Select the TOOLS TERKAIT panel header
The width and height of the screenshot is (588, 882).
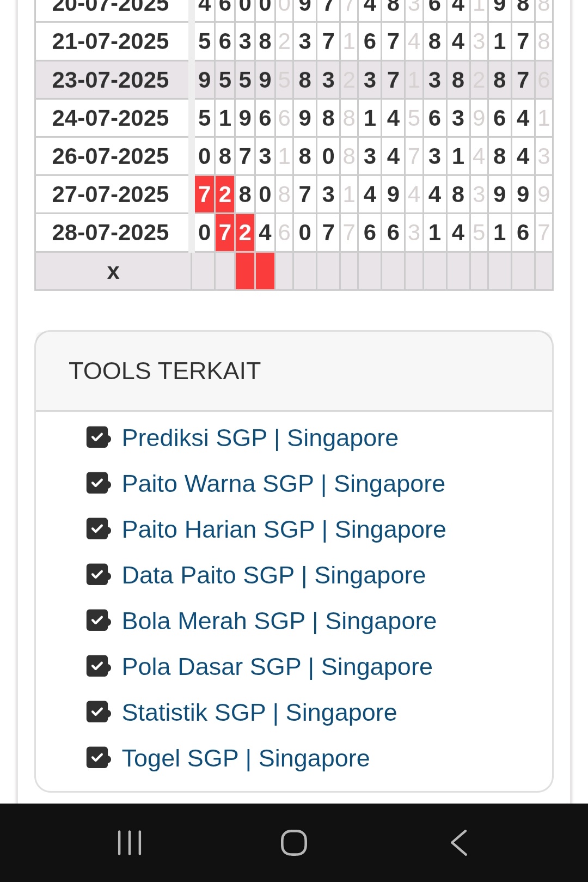pyautogui.click(x=294, y=371)
